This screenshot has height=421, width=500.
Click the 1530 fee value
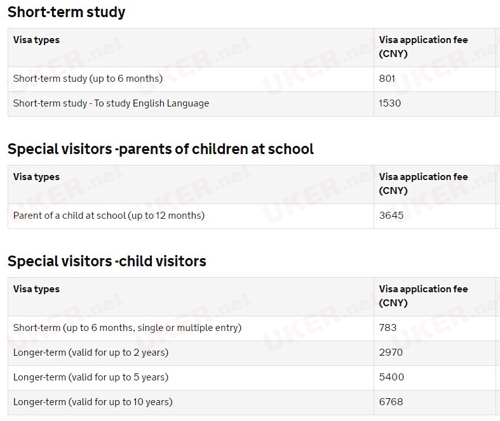(390, 103)
